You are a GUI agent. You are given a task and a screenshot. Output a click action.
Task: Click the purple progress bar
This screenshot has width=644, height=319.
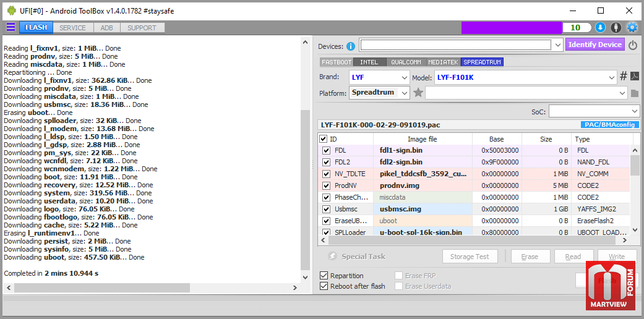pos(512,27)
